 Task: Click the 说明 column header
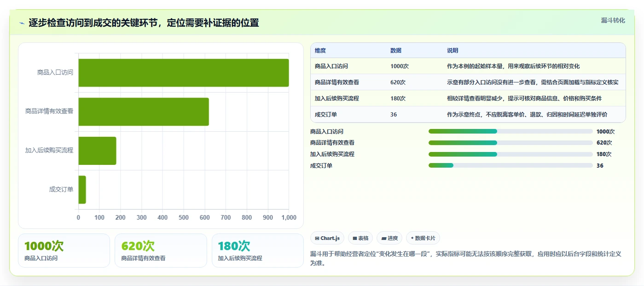[x=453, y=51]
